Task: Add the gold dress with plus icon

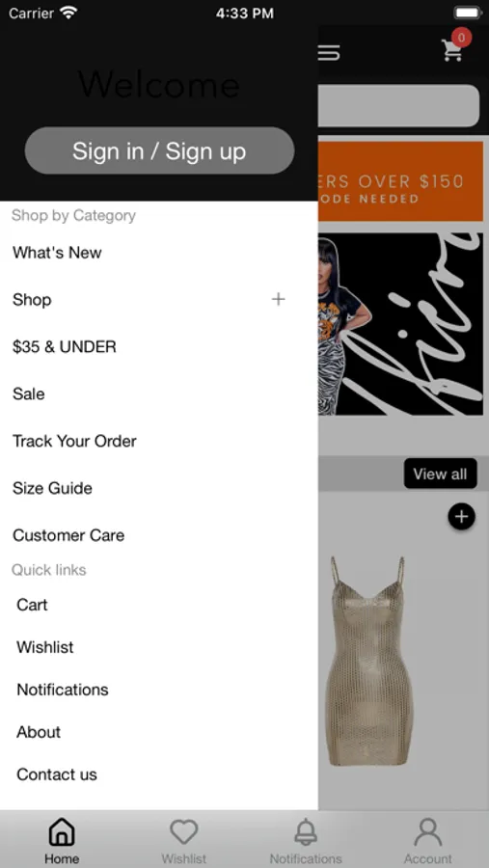Action: click(x=461, y=517)
